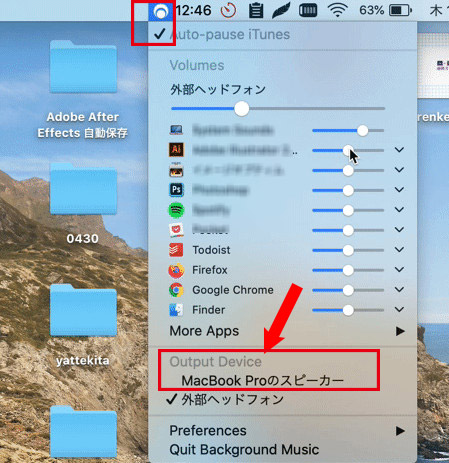Image resolution: width=449 pixels, height=463 pixels.
Task: Expand options chevron for Spotify
Action: tap(399, 210)
